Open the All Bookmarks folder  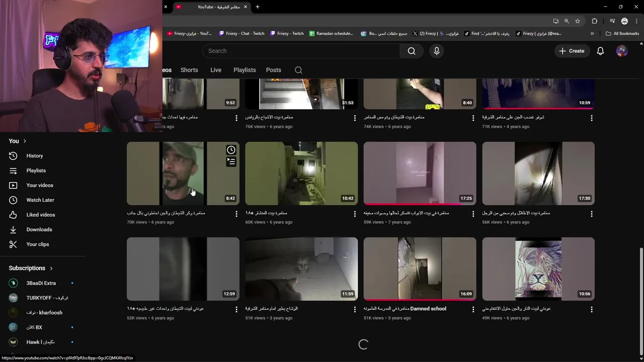coord(622,34)
